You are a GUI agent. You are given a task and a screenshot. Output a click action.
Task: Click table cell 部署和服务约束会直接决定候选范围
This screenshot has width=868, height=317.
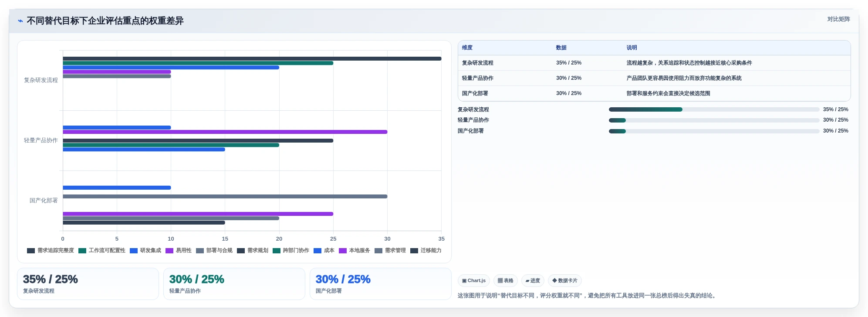pos(669,94)
